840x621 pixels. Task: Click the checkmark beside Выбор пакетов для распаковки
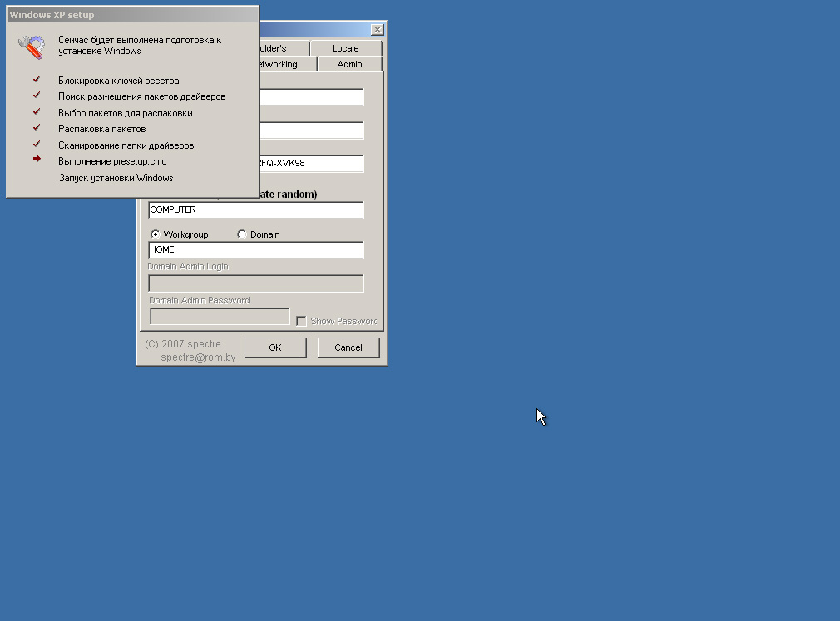(37, 112)
